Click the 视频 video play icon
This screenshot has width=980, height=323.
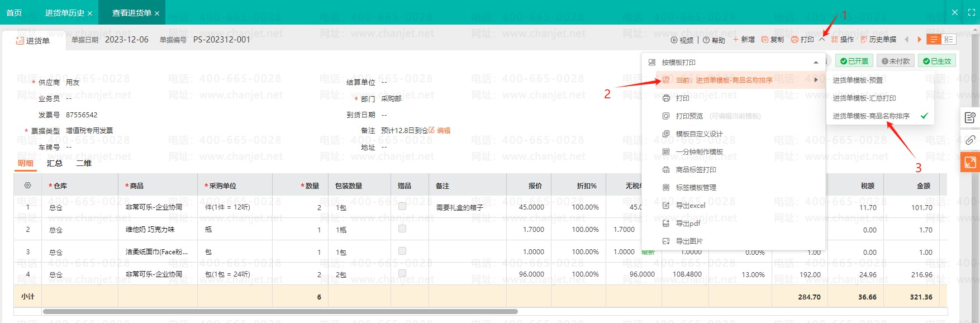click(x=674, y=40)
